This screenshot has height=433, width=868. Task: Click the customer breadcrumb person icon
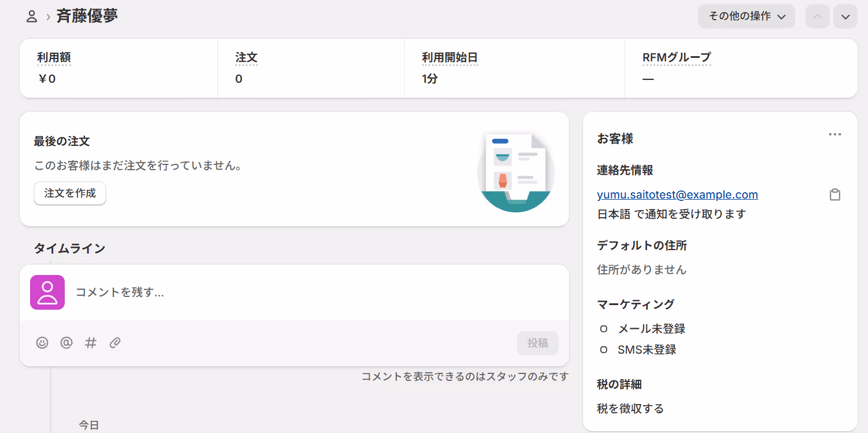coord(32,16)
